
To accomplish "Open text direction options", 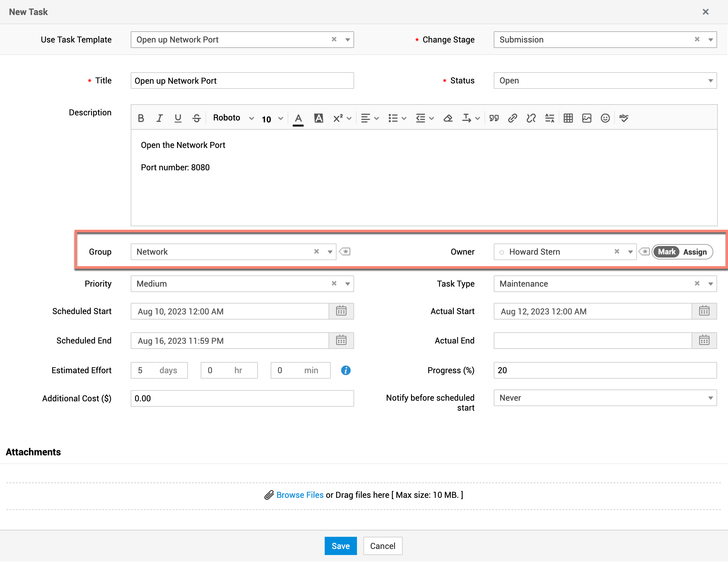I will click(x=471, y=118).
